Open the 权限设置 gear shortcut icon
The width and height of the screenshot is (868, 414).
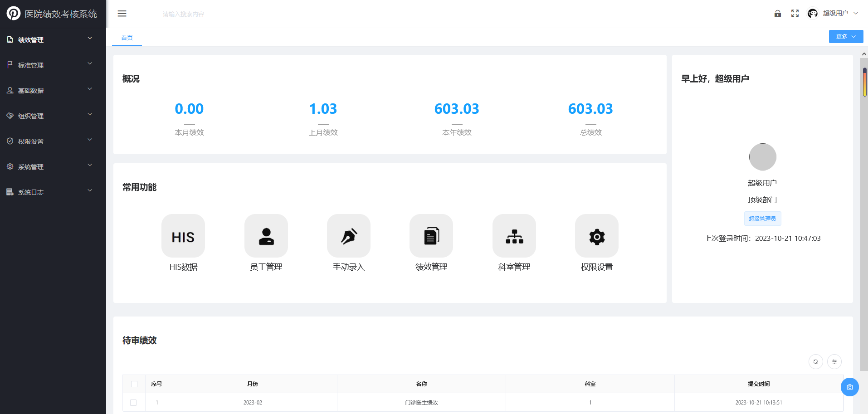(x=597, y=236)
